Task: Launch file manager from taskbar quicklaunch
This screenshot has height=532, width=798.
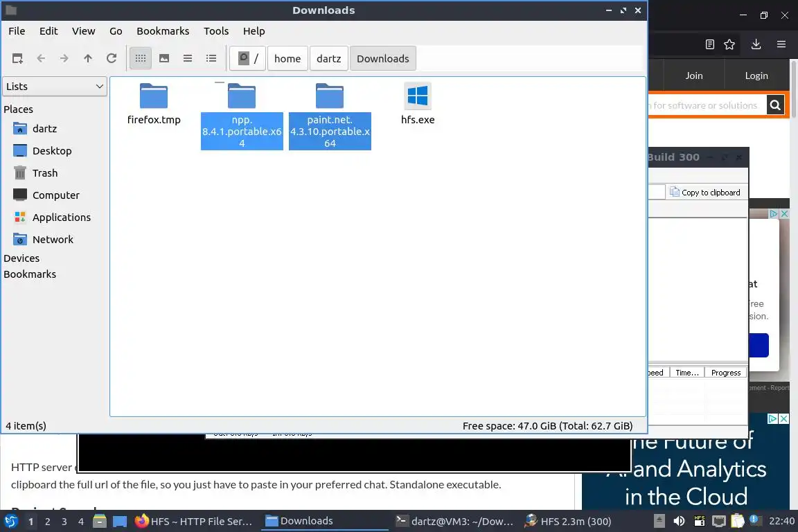Action: coord(100,522)
